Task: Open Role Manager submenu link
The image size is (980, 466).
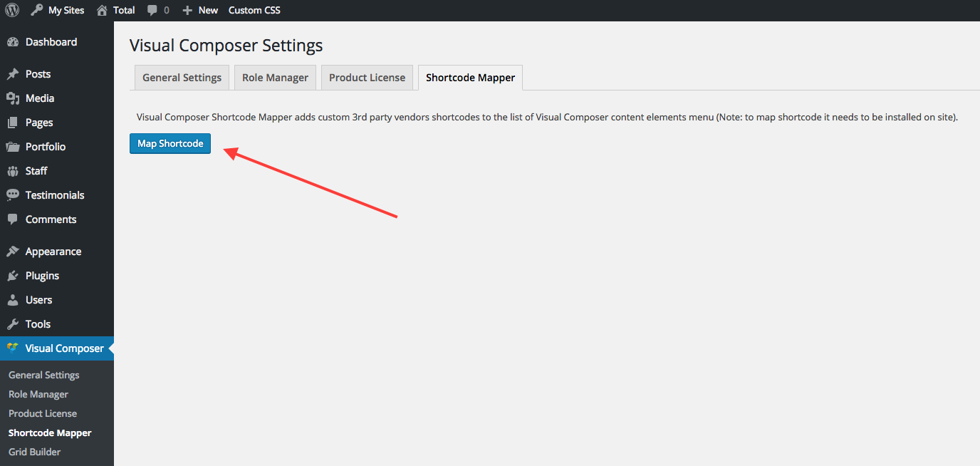Action: click(x=38, y=394)
